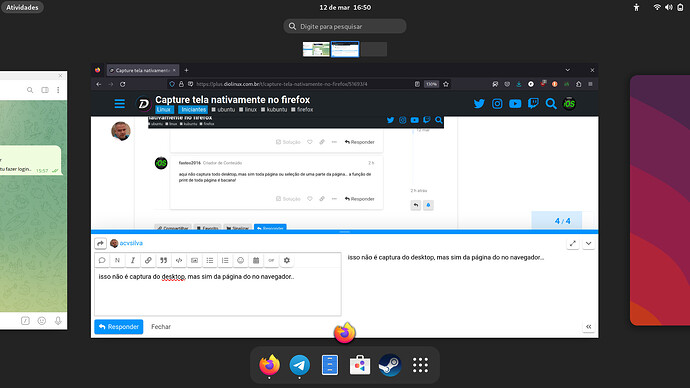The height and width of the screenshot is (388, 690).
Task: Open the YouTube link in forum header
Action: point(515,104)
